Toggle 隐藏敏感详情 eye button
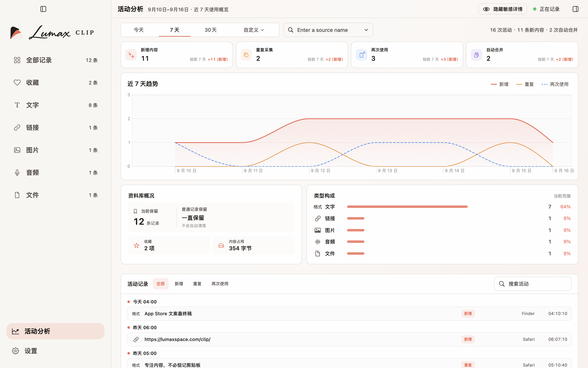 pyautogui.click(x=502, y=9)
